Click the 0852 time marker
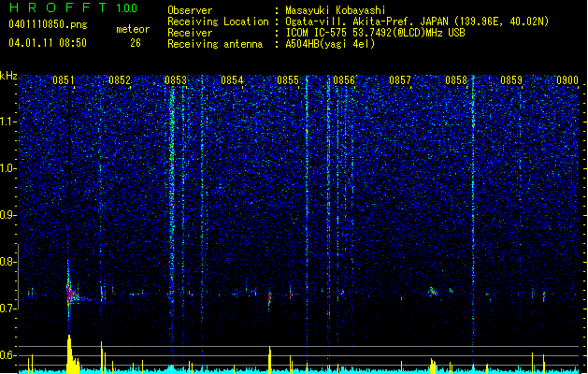 pyautogui.click(x=120, y=80)
